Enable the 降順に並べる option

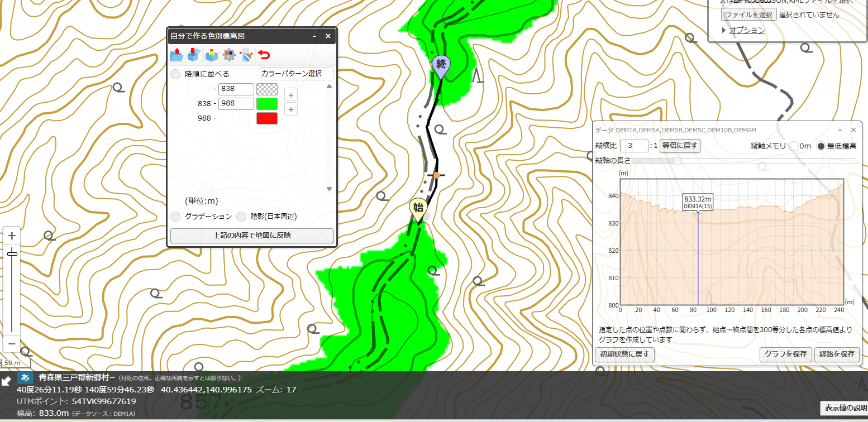[175, 74]
